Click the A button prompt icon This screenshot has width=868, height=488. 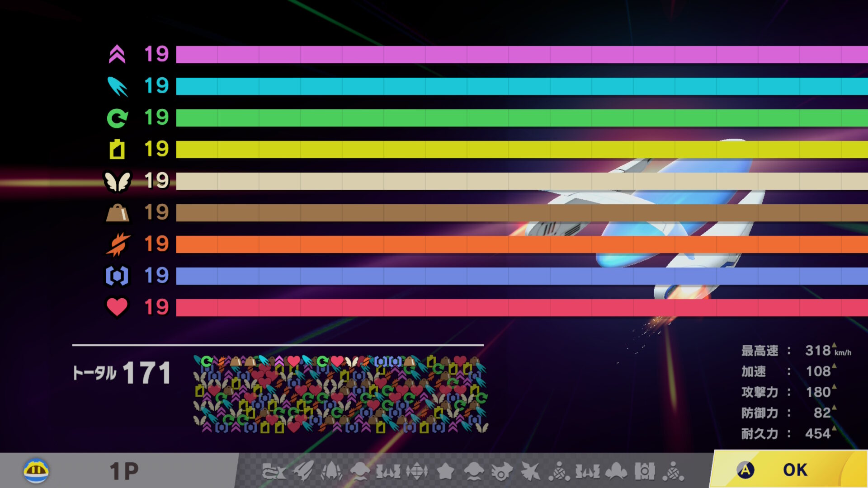tap(745, 470)
